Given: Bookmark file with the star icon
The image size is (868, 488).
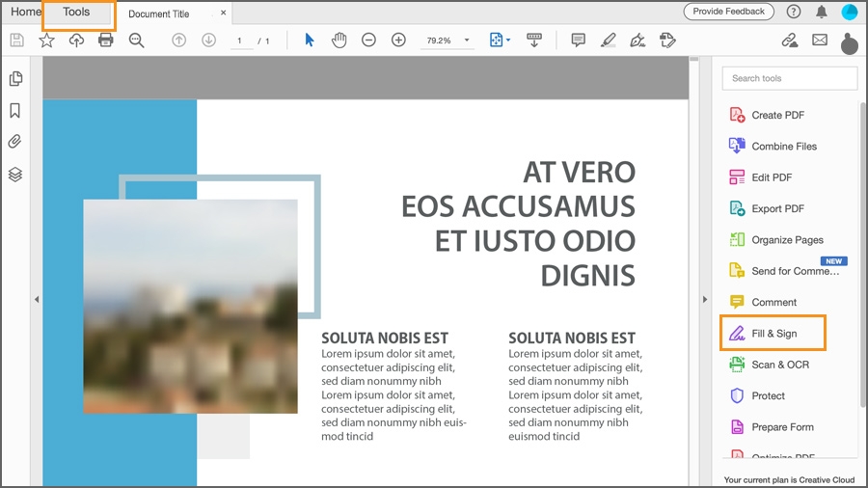Looking at the screenshot, I should [46, 40].
